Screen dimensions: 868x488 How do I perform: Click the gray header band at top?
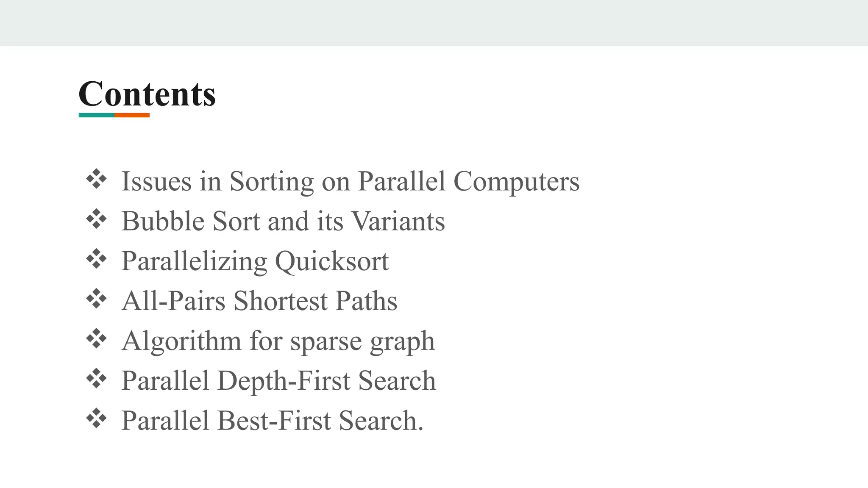pyautogui.click(x=434, y=23)
